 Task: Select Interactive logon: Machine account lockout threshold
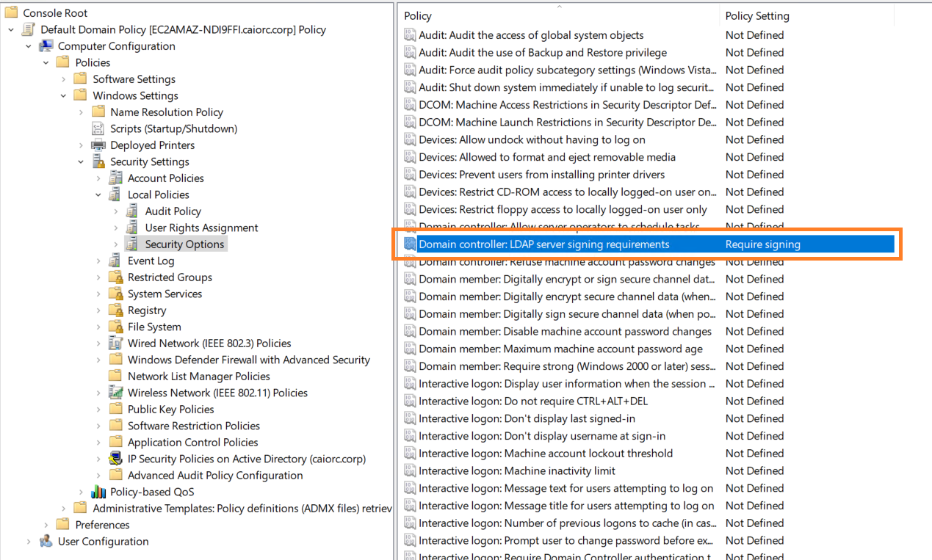click(546, 454)
